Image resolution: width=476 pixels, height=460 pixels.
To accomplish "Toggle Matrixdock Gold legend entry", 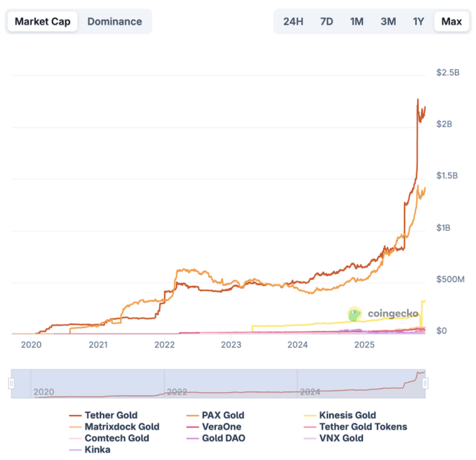I will [122, 427].
